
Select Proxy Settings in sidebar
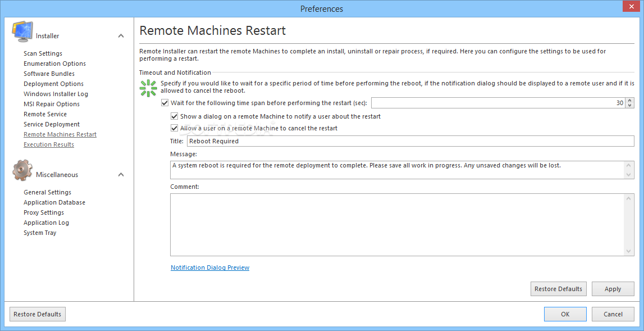44,212
